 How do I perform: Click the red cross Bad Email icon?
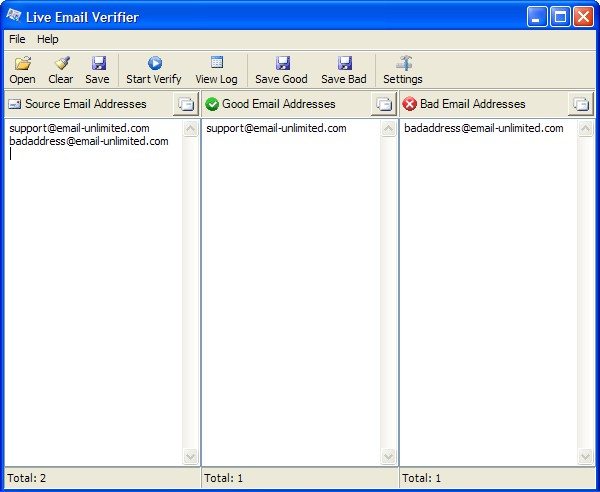(409, 104)
